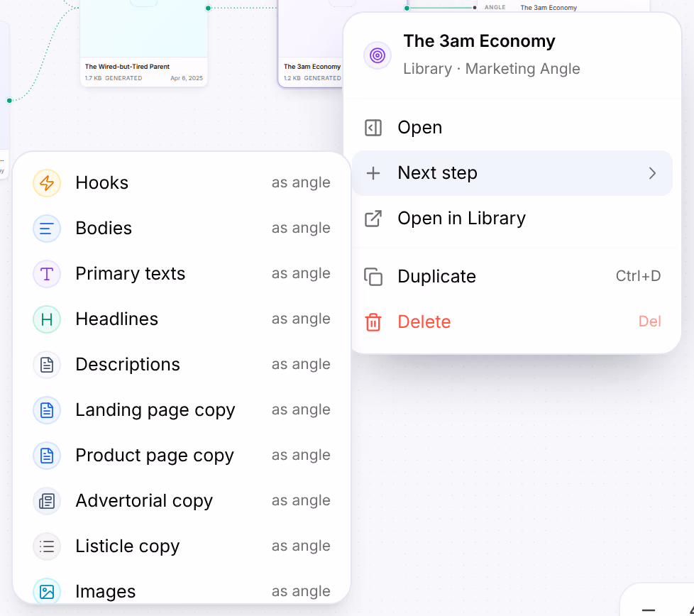The height and width of the screenshot is (616, 694).
Task: Choose Landing page copy option
Action: 182,410
